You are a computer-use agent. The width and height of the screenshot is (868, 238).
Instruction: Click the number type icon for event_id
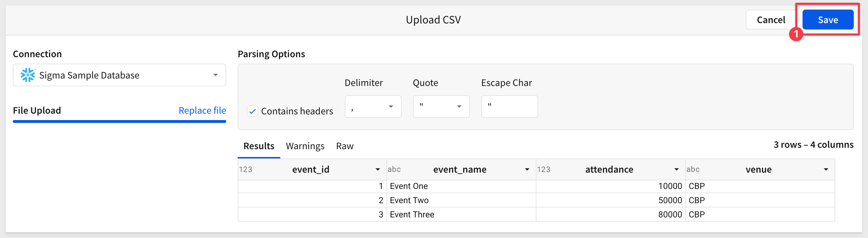245,169
